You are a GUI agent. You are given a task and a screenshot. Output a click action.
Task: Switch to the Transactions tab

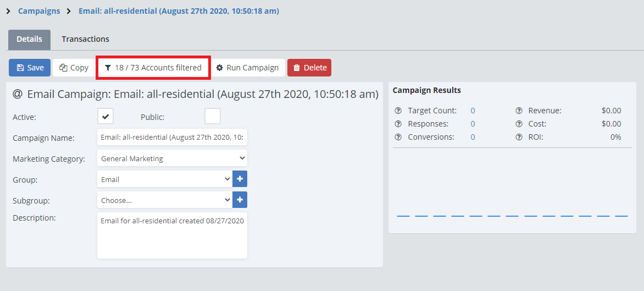coord(85,40)
